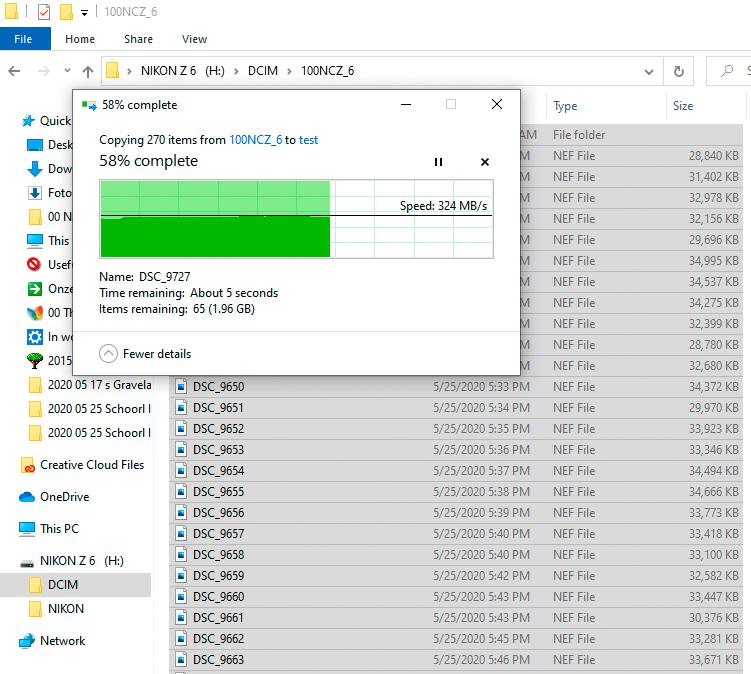Select This PC in the navigation pane
The width and height of the screenshot is (751, 674).
(48, 528)
